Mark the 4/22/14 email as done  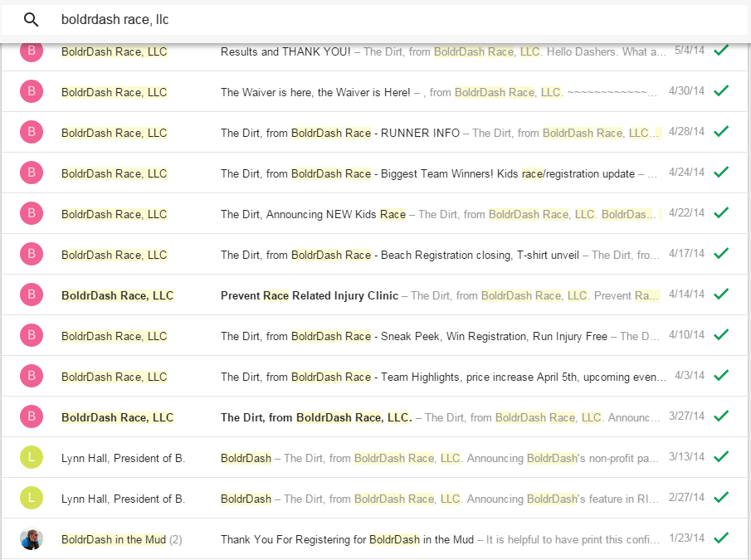coord(721,212)
